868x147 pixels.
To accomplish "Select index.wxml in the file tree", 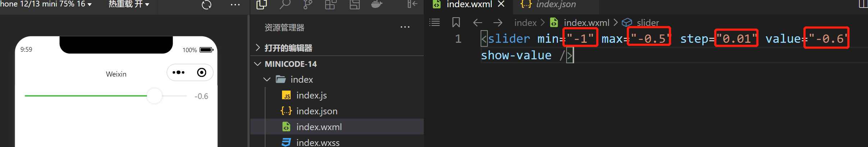I will [319, 127].
